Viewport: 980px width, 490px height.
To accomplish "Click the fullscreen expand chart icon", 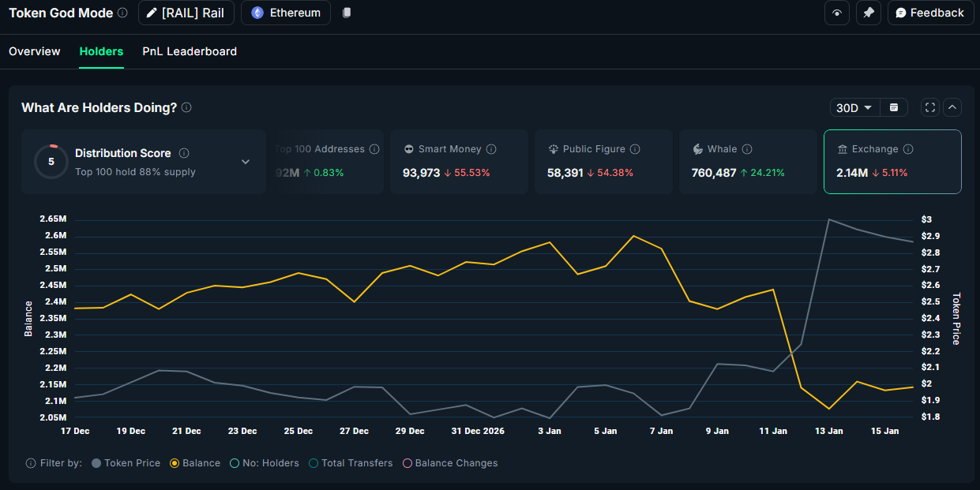I will (x=929, y=107).
